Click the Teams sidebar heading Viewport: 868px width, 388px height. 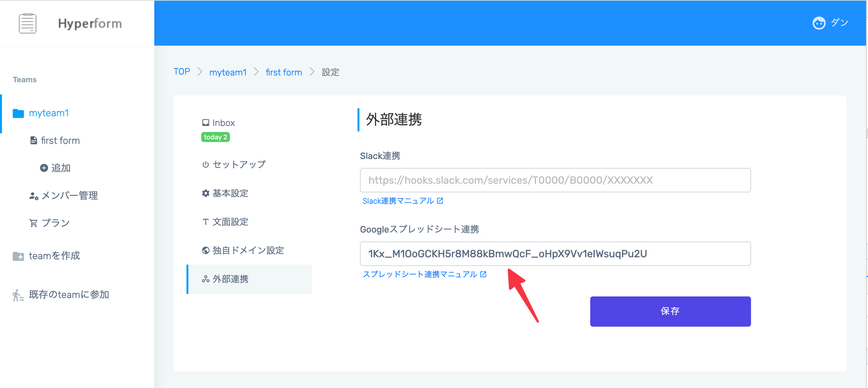pyautogui.click(x=25, y=80)
